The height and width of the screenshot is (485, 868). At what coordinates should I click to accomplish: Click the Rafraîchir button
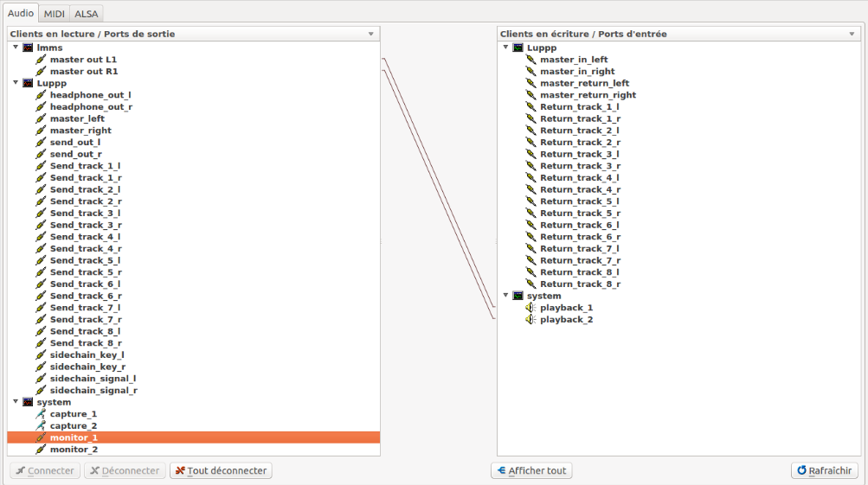point(824,470)
